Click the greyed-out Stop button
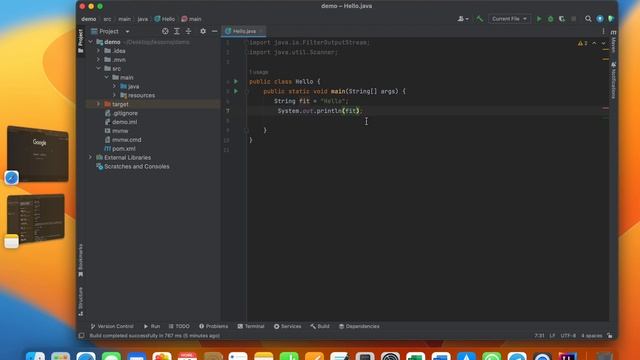This screenshot has width=640, height=360. point(573,19)
